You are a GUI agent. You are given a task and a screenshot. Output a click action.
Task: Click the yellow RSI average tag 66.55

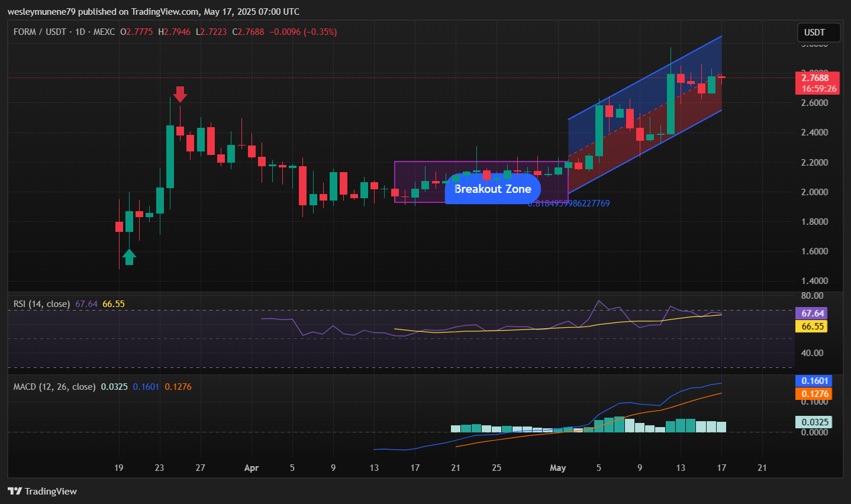pos(813,327)
